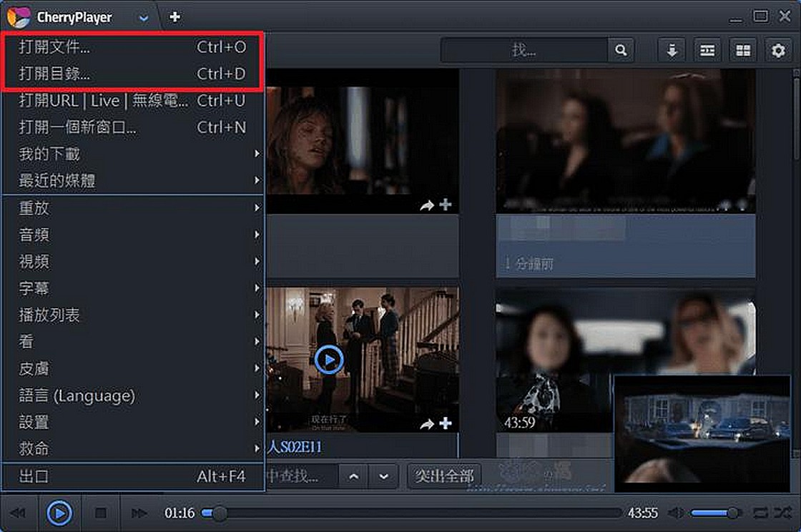Adjust the volume slider
The width and height of the screenshot is (801, 532).
click(715, 513)
